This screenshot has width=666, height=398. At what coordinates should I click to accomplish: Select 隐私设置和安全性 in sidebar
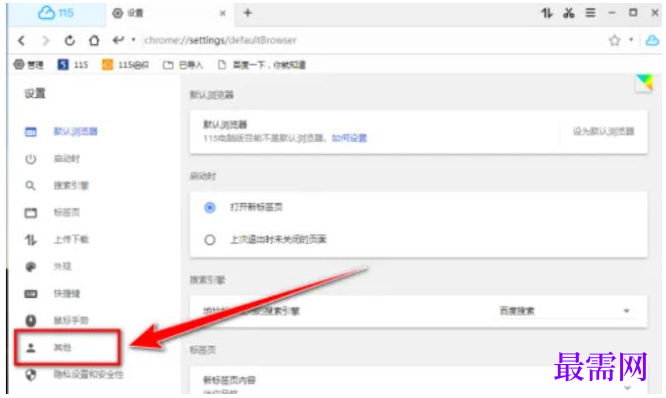88,375
